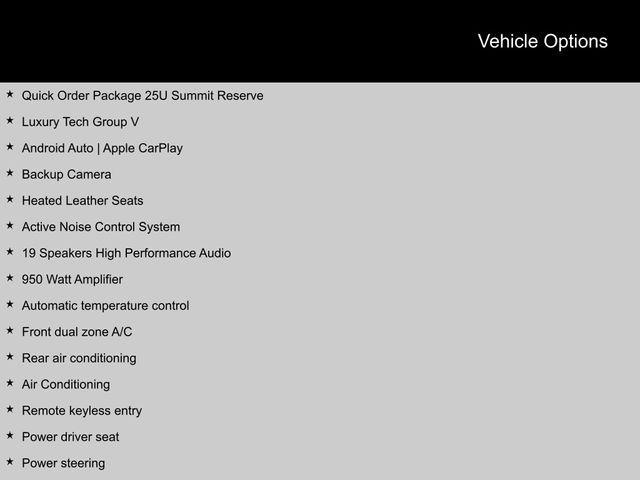Click 19 Speakers High Performance Audio text
This screenshot has width=640, height=480.
(126, 253)
